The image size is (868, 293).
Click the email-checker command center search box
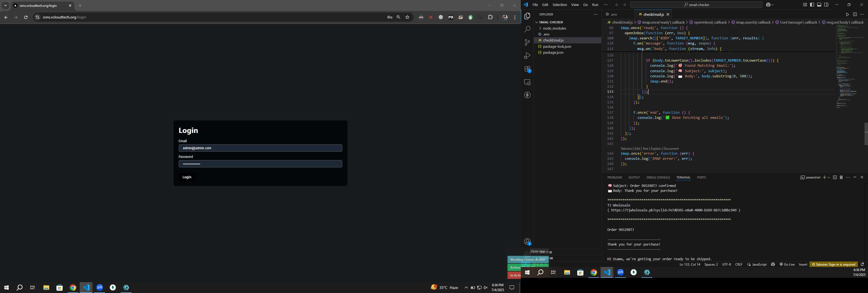coord(696,5)
